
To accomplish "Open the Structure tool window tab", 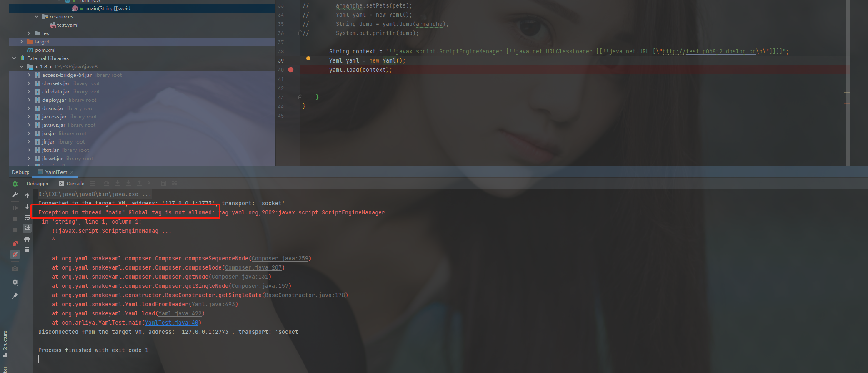I will [x=5, y=344].
